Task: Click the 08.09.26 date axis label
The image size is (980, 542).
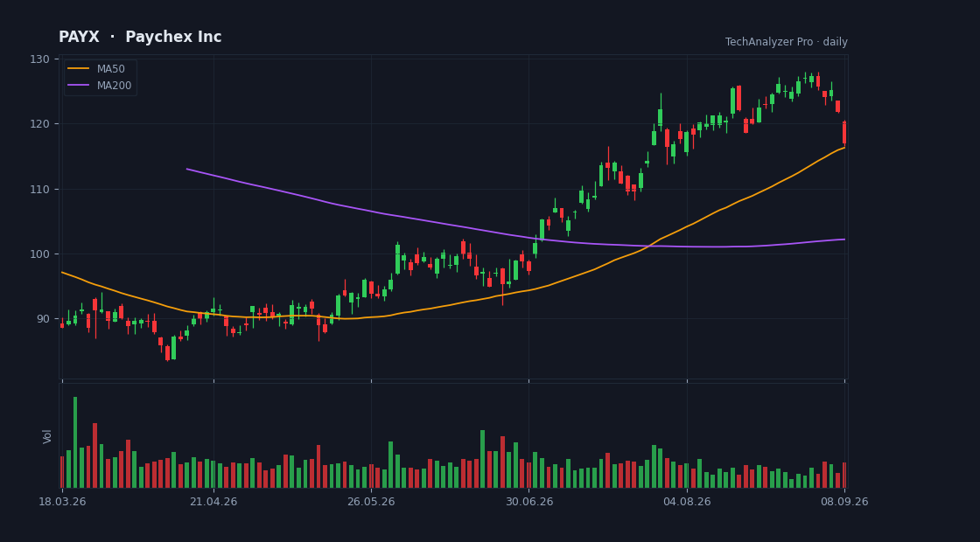Action: (x=844, y=502)
